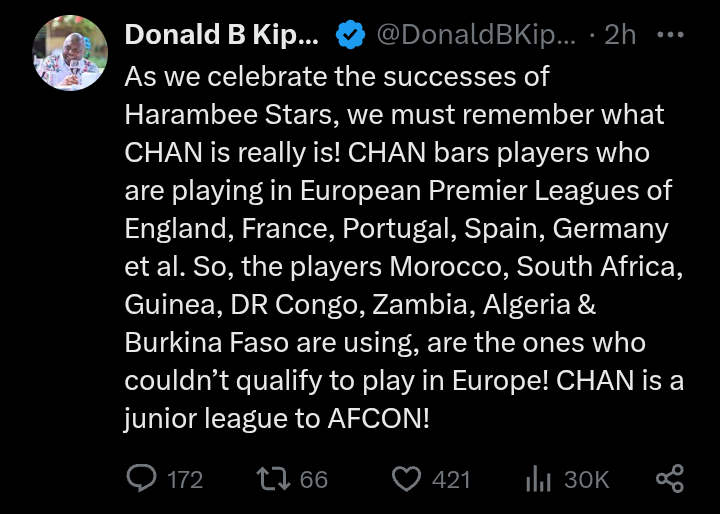Click the 421 likes count
This screenshot has height=514, width=720.
pos(451,480)
